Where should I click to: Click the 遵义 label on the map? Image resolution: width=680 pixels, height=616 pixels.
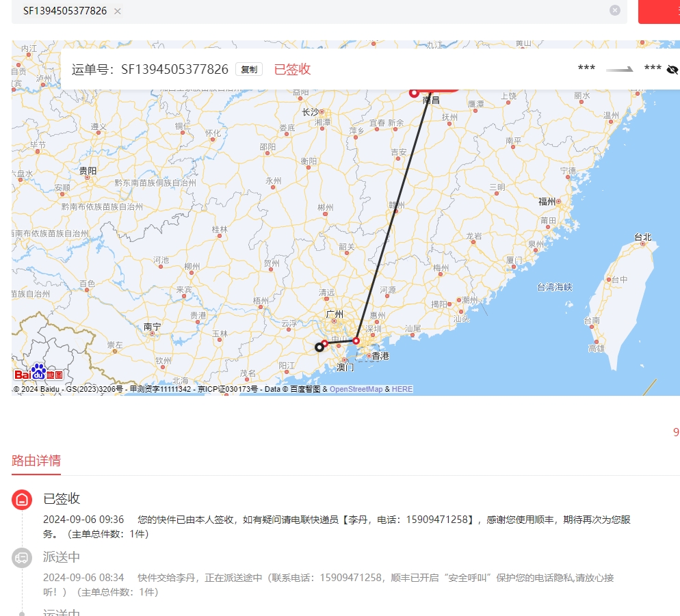(x=99, y=126)
